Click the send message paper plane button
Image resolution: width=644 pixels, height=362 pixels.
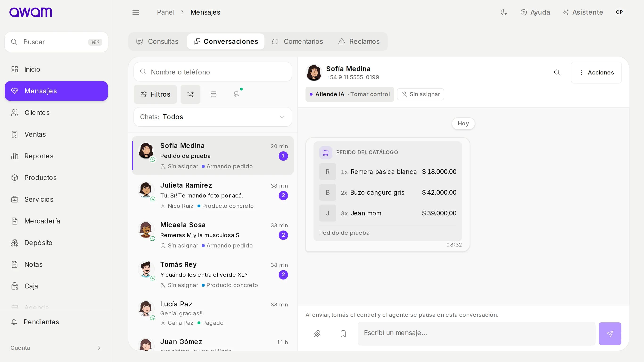[x=610, y=334]
